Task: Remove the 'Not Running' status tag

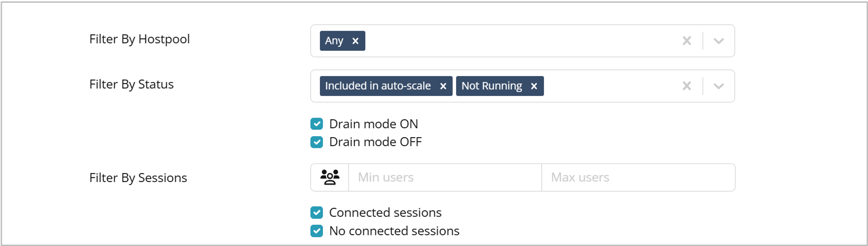Action: (534, 86)
